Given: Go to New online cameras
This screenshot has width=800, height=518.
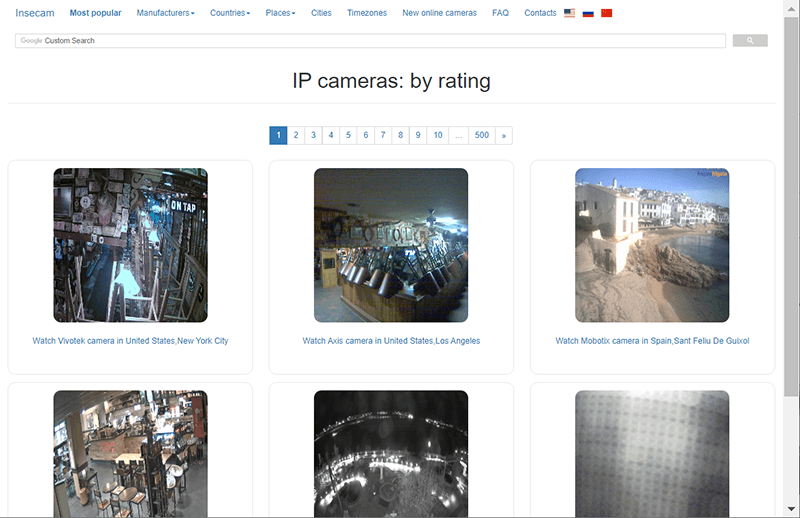Looking at the screenshot, I should click(439, 13).
